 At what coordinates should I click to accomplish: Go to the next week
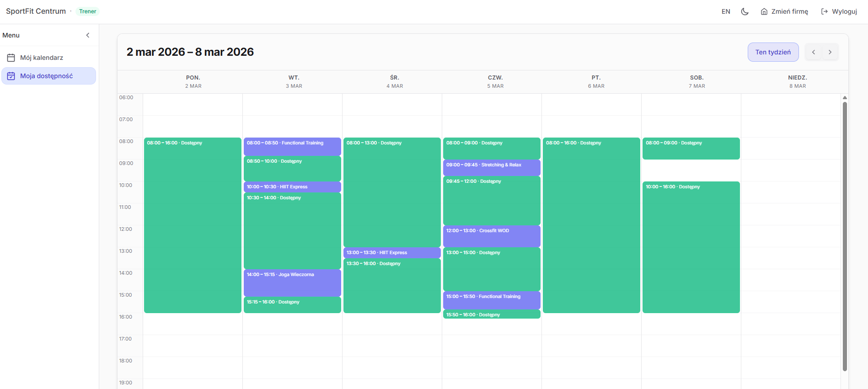830,52
